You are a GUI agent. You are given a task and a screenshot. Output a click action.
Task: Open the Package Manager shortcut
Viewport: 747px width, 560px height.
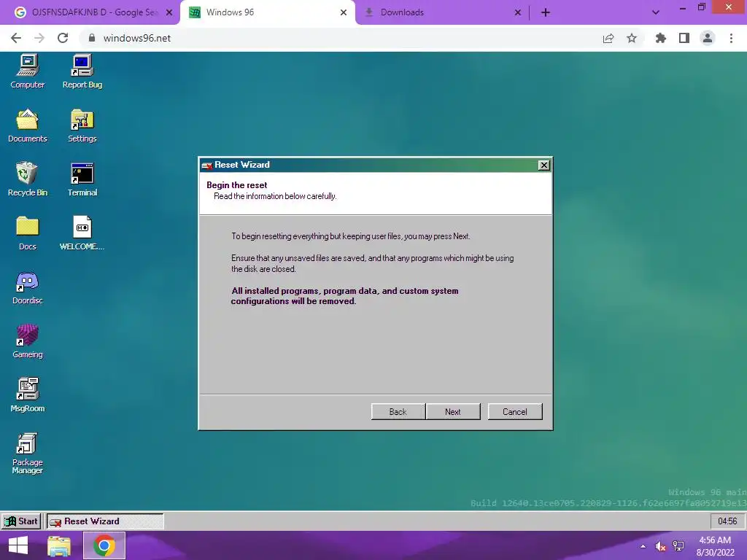point(27,454)
